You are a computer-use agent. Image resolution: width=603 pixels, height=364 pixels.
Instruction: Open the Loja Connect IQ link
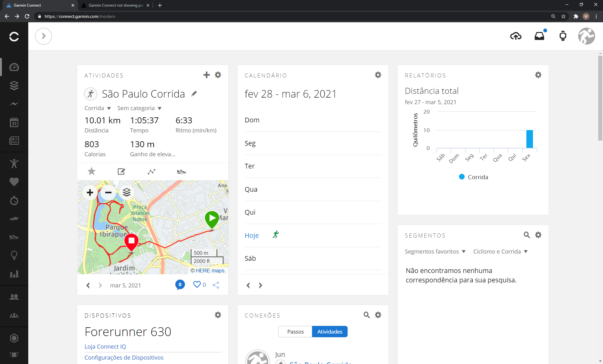click(x=105, y=346)
